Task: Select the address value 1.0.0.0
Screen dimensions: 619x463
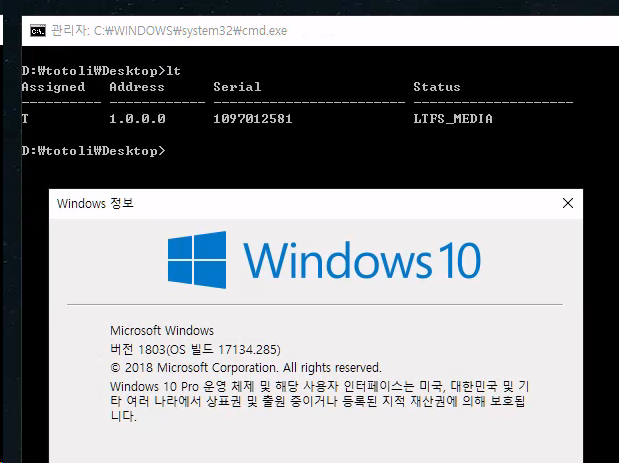Action: [137, 118]
